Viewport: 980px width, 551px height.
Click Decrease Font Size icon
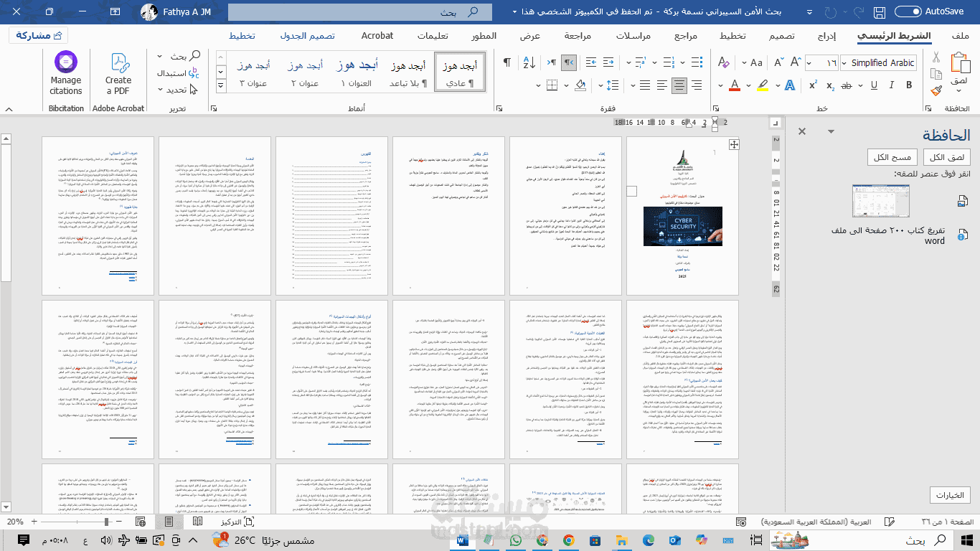click(778, 62)
